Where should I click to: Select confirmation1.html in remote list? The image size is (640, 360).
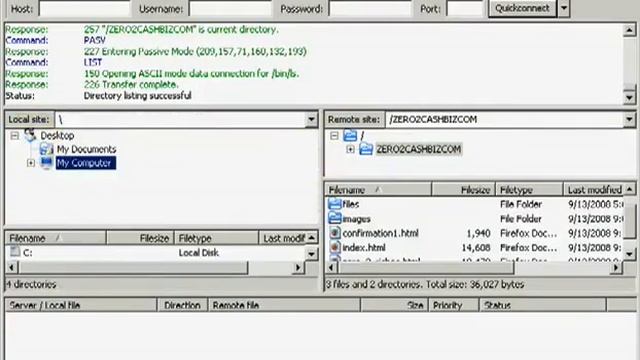tap(380, 233)
